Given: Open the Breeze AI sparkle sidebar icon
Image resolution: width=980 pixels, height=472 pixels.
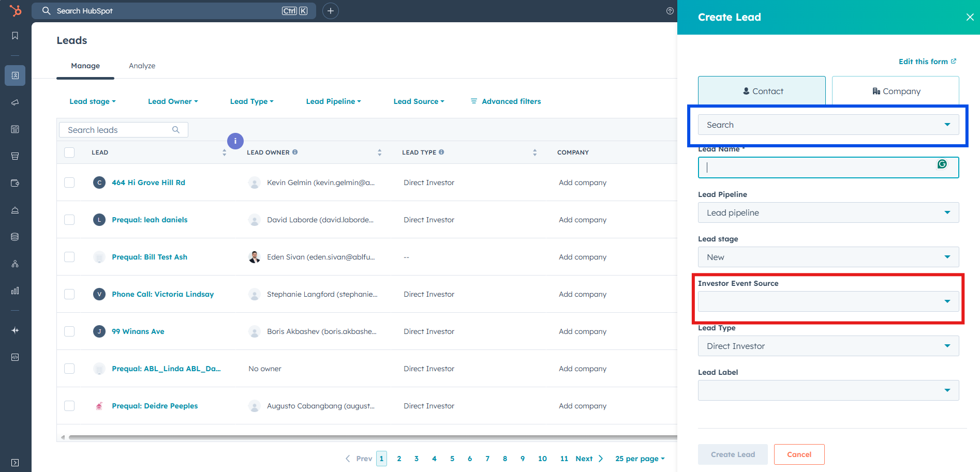Looking at the screenshot, I should 15,330.
